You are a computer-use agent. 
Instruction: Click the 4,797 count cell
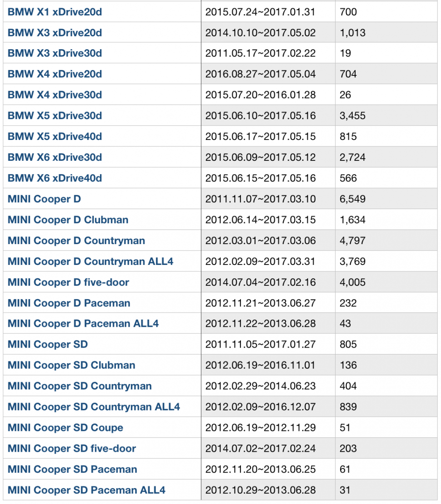(x=352, y=240)
